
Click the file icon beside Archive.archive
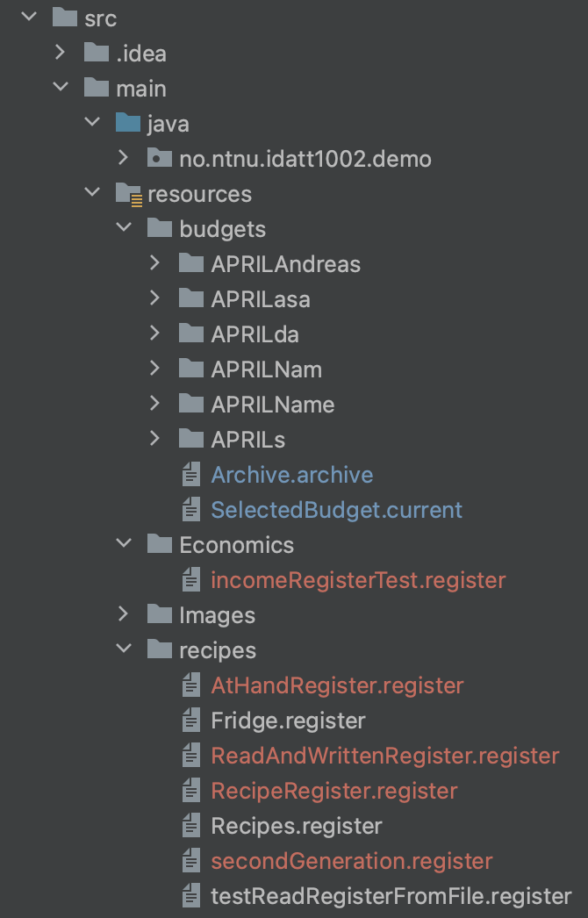click(x=191, y=474)
